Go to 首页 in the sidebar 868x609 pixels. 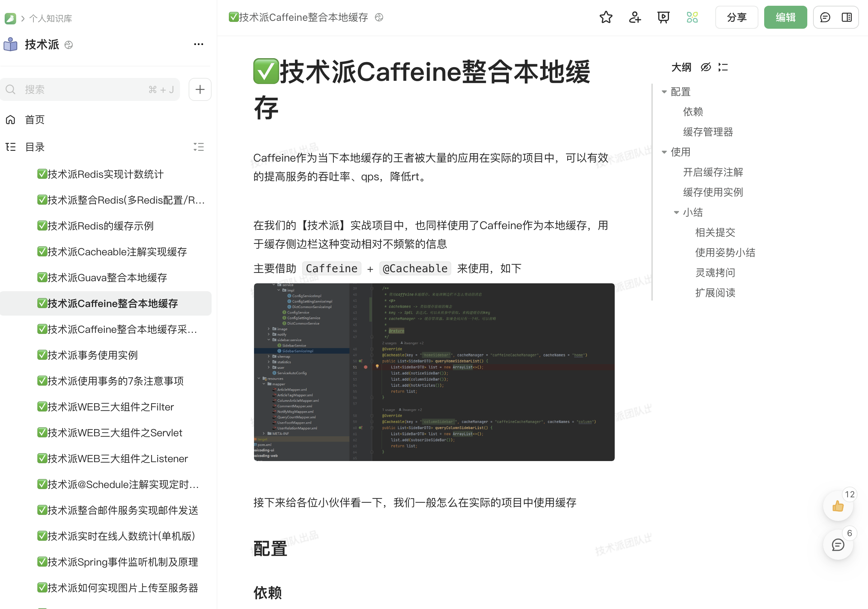34,119
